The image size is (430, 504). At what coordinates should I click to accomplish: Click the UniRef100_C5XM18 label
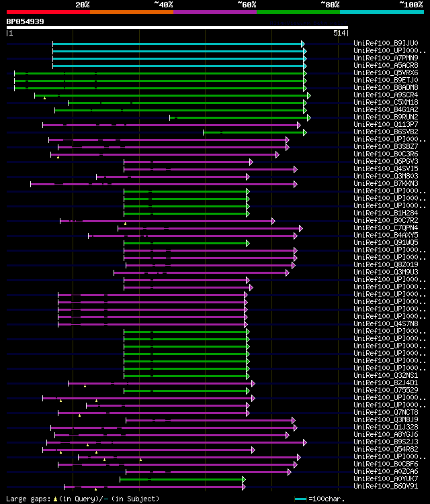pyautogui.click(x=386, y=103)
